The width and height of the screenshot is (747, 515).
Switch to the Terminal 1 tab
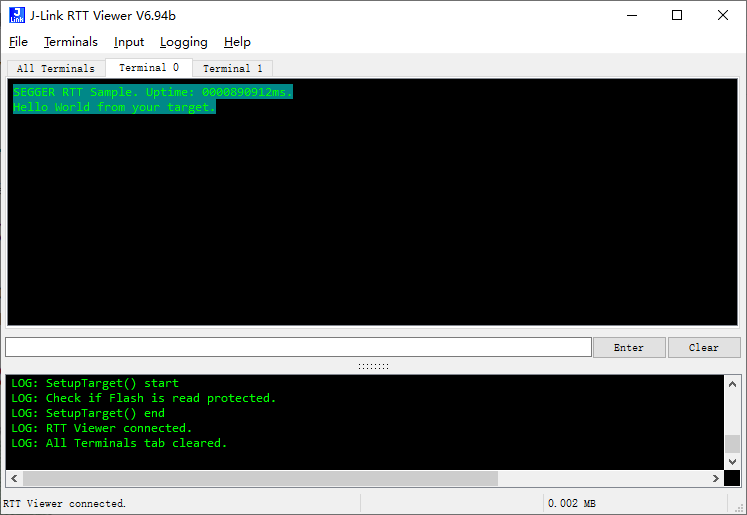tap(232, 69)
